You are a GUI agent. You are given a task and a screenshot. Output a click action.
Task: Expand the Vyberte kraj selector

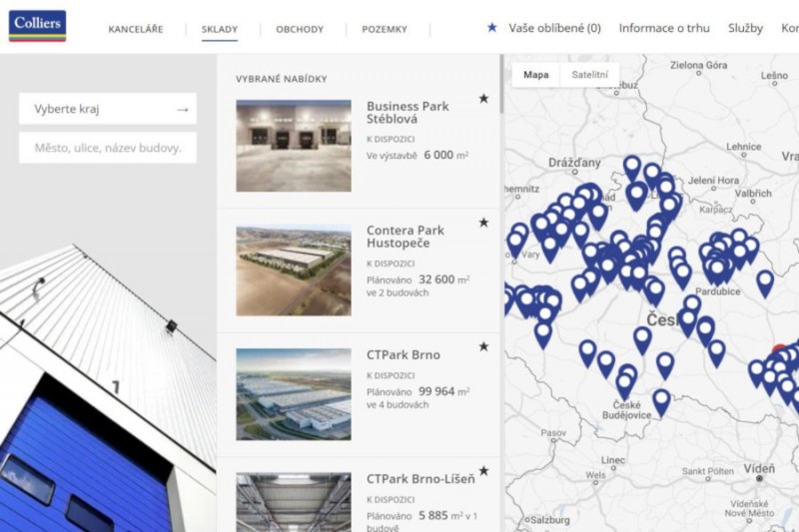point(108,109)
